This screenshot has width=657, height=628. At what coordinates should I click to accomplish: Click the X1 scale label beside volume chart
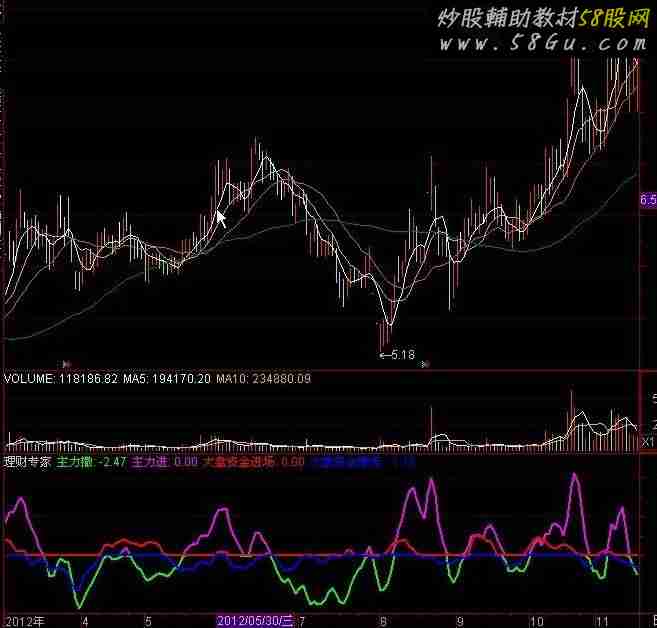pyautogui.click(x=648, y=441)
